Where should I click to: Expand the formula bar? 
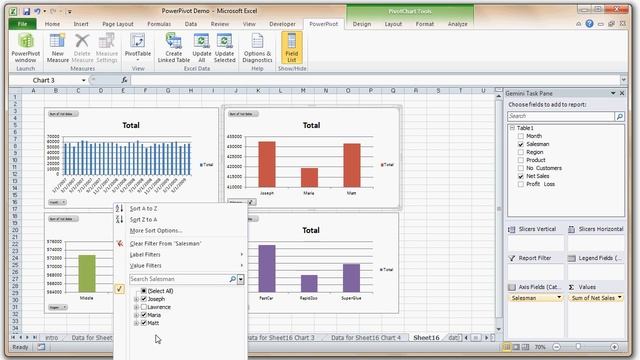[x=624, y=80]
